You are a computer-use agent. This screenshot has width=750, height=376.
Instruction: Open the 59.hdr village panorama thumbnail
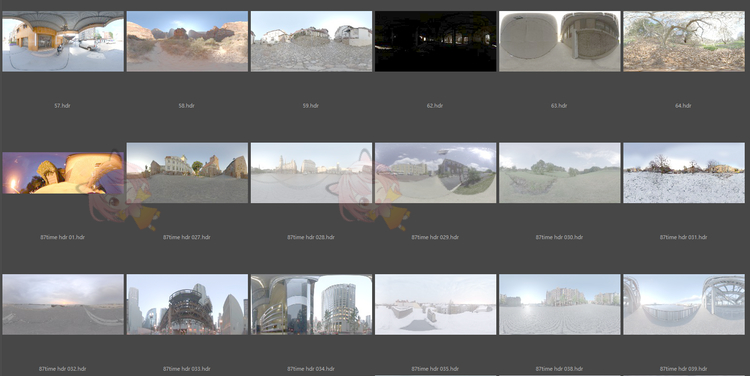point(311,42)
